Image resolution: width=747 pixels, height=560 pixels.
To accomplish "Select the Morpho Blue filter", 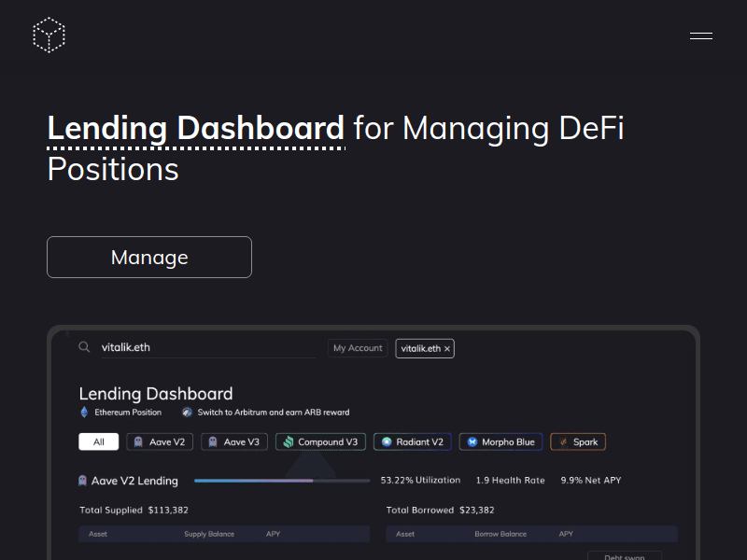I will 500,441.
